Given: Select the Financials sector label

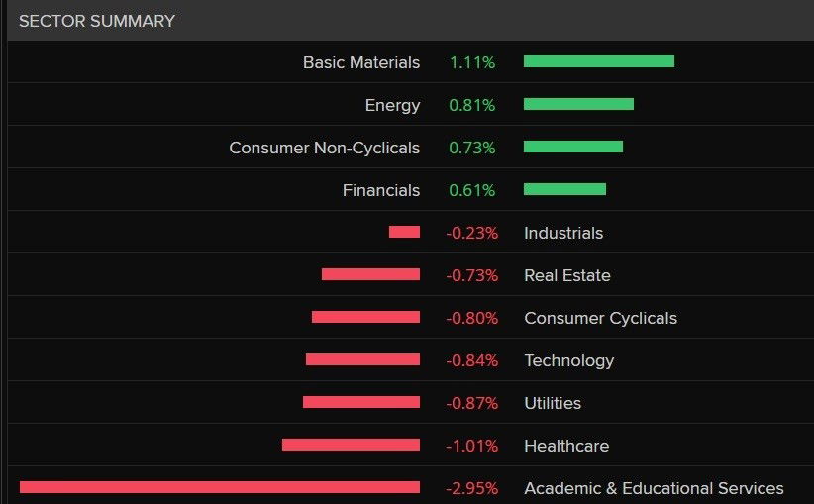Looking at the screenshot, I should tap(380, 190).
